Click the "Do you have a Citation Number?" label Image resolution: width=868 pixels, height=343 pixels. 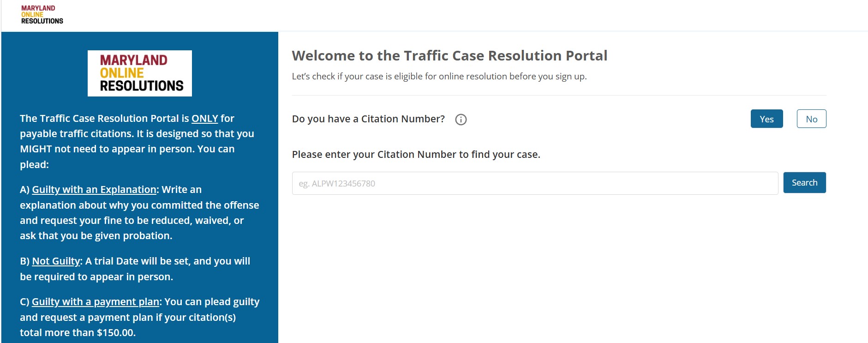368,119
